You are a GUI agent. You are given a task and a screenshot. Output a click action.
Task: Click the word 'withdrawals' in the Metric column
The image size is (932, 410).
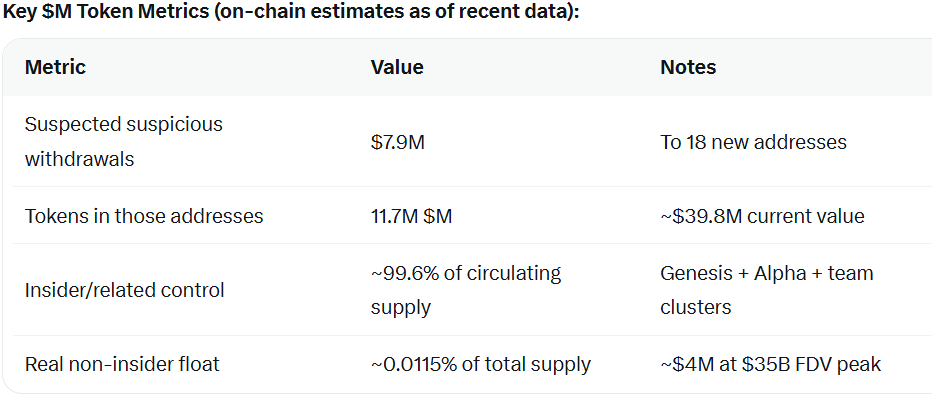[x=79, y=158]
